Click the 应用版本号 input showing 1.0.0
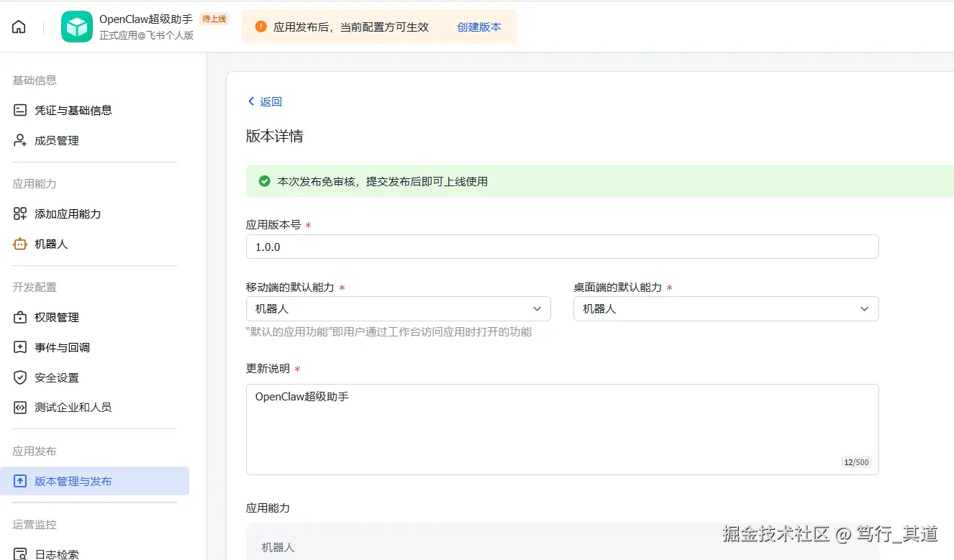The height and width of the screenshot is (560, 954). tap(562, 246)
